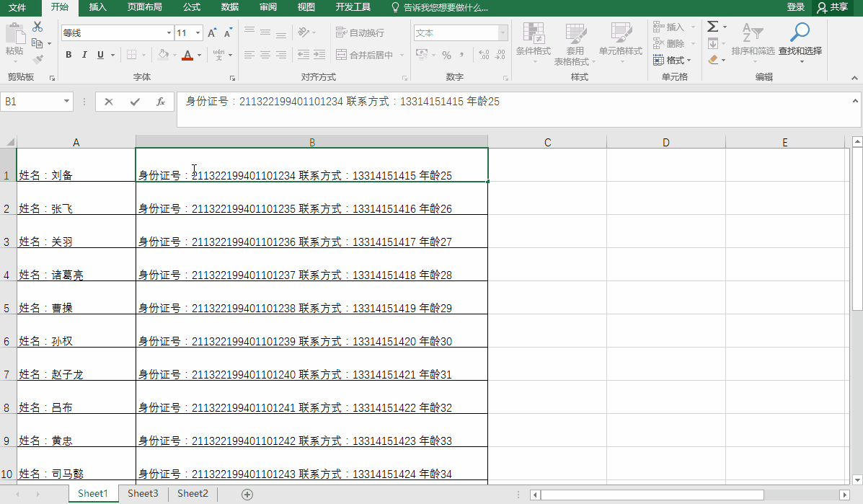
Task: Switch to the 视图 View tab
Action: [x=306, y=7]
